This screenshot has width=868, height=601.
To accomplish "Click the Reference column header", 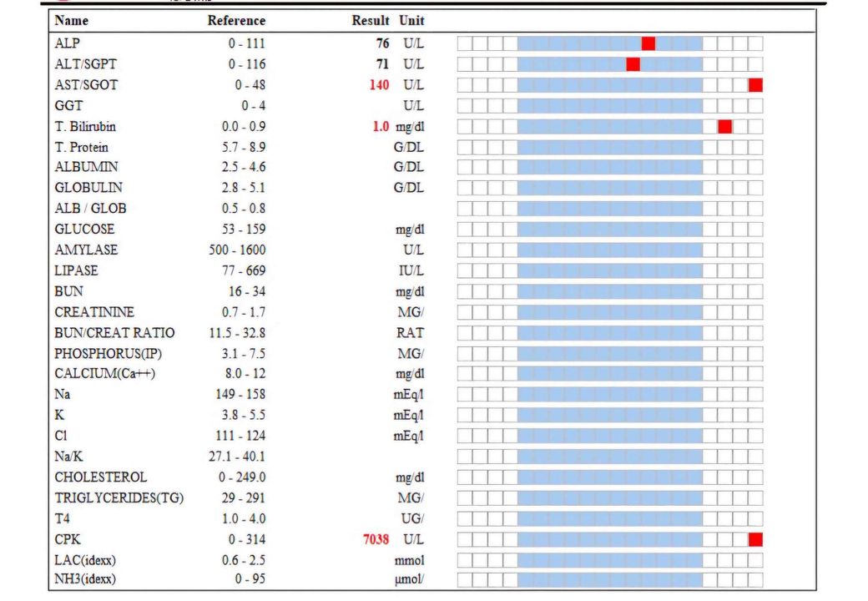I will pyautogui.click(x=236, y=20).
